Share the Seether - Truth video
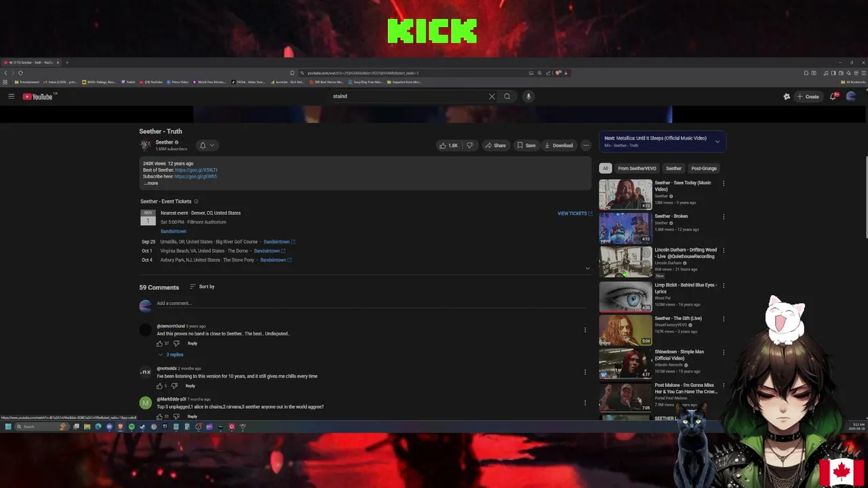The height and width of the screenshot is (488, 868). [495, 145]
